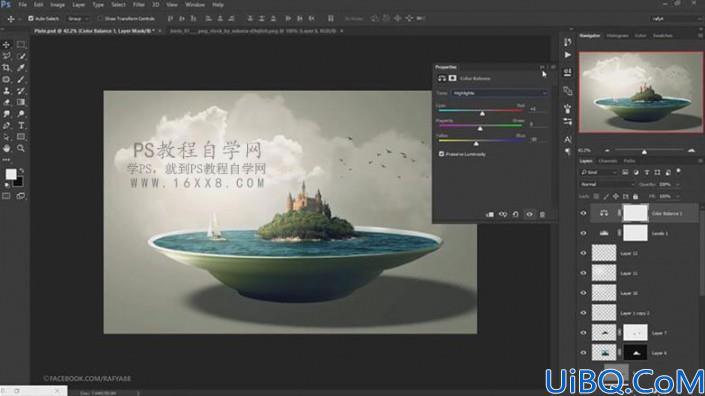The width and height of the screenshot is (705, 396).
Task: Click the Navigator preview thumbnail
Action: pos(640,92)
